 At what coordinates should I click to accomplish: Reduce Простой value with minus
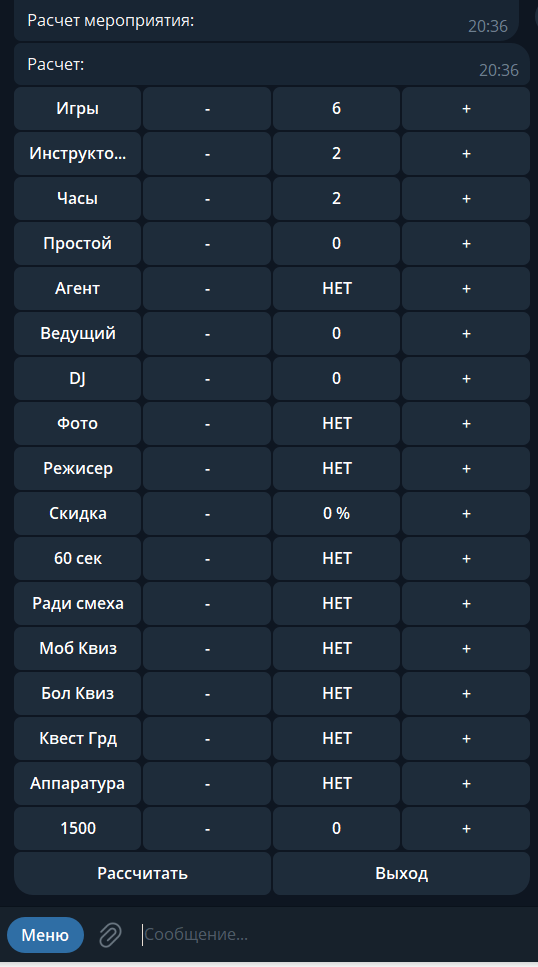(x=207, y=244)
